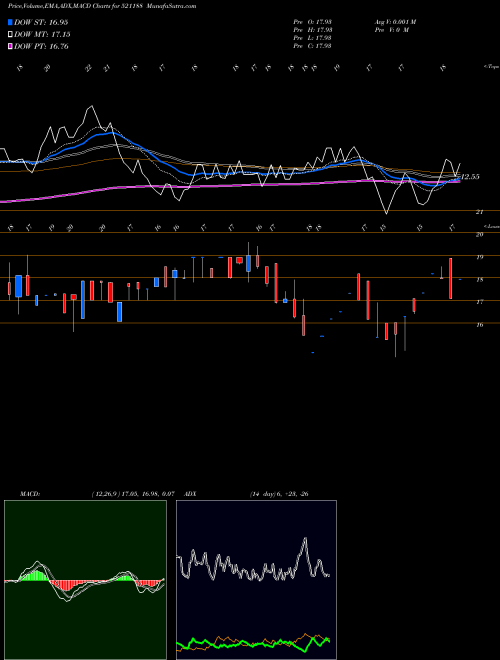This screenshot has height=660, width=500.
Task: Click the 12.55 price label on EMA chart
Action: click(470, 177)
